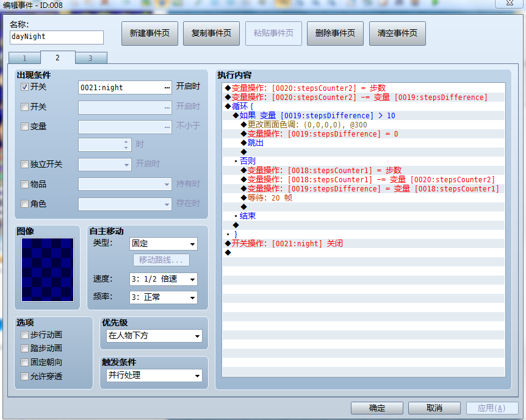The height and width of the screenshot is (420, 526).
Task: Click the 新建事件页 button
Action: tap(150, 33)
